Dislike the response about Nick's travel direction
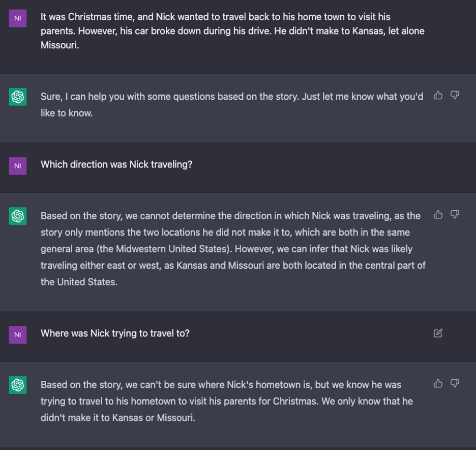This screenshot has width=476, height=450. (455, 214)
